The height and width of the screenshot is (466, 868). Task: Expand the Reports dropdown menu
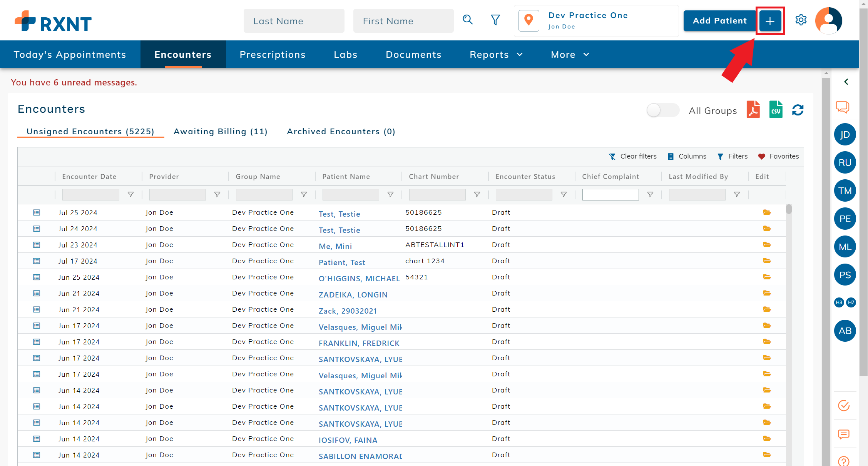click(x=496, y=54)
